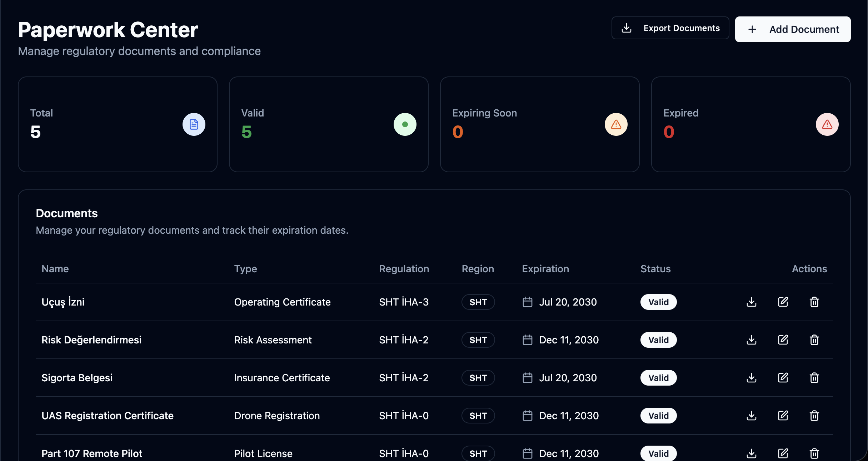
Task: Click the Paperwork Center heading
Action: [x=108, y=30]
